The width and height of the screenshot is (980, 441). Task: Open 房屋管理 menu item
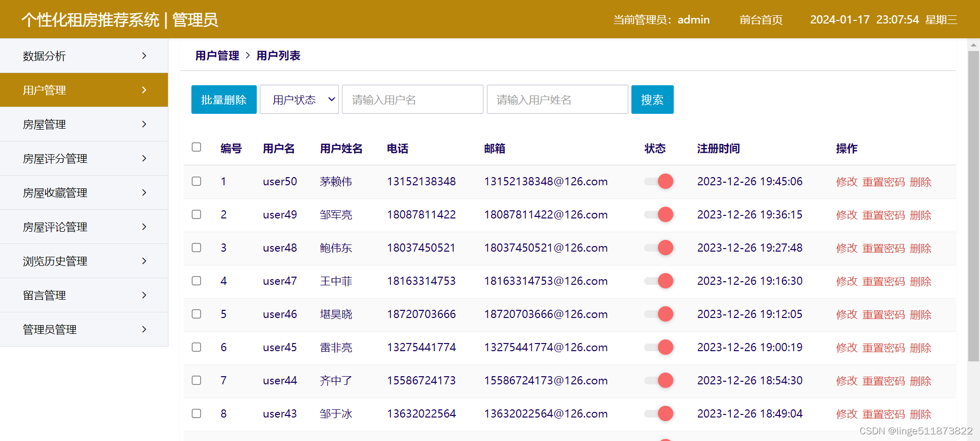pyautogui.click(x=84, y=124)
